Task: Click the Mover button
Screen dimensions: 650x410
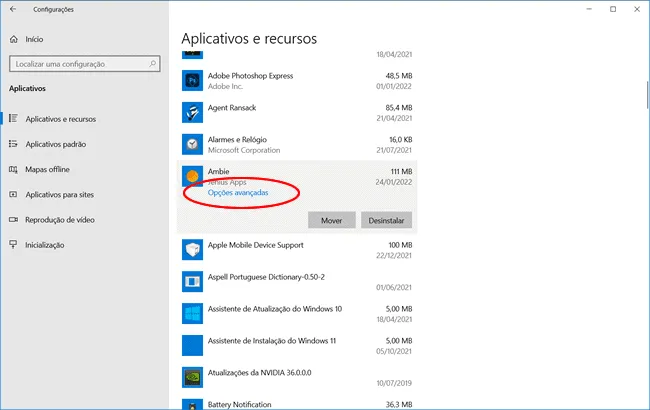Action: click(x=332, y=220)
